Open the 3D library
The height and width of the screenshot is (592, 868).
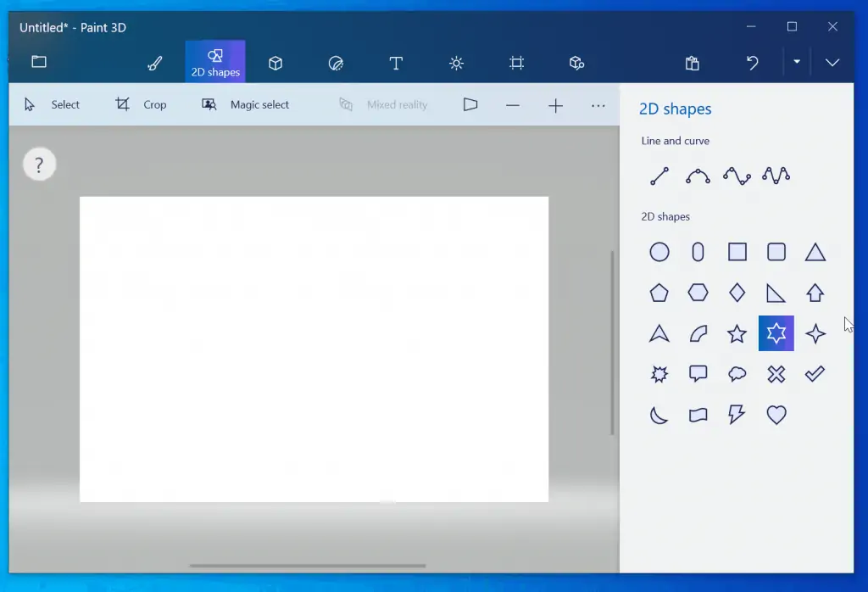click(x=577, y=62)
